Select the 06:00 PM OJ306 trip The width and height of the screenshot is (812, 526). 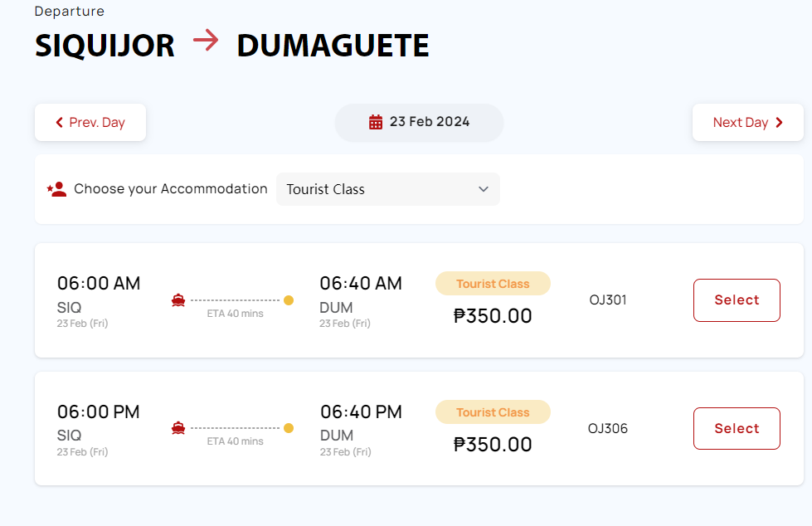(737, 429)
